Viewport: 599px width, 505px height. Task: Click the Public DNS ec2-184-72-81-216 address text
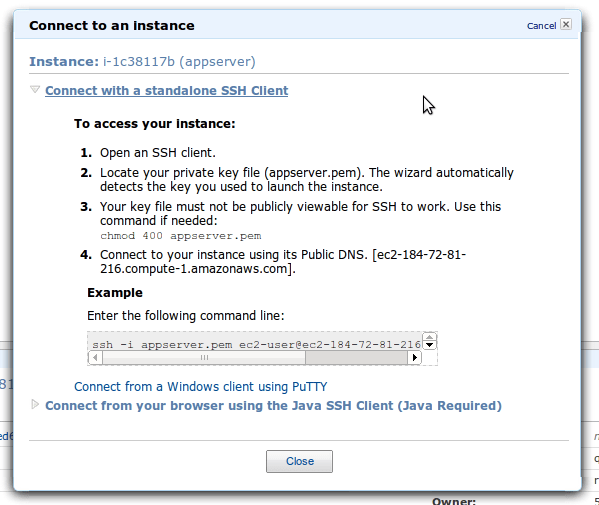click(x=283, y=262)
